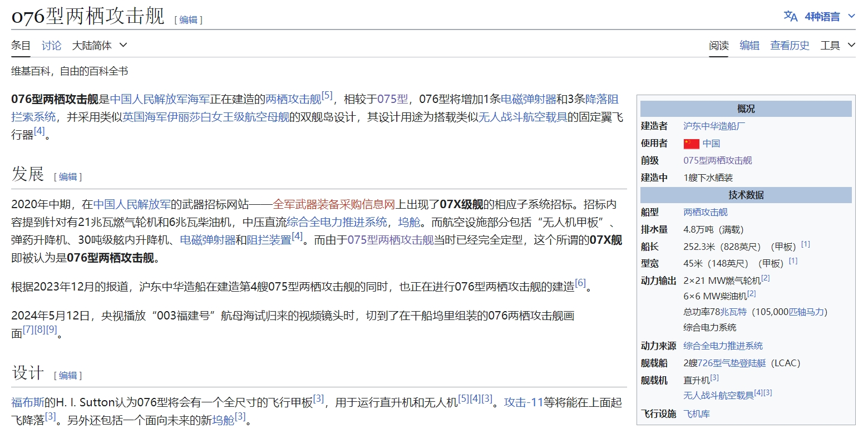Open the 075型 link in the intro paragraph
Image resolution: width=868 pixels, height=438 pixels.
click(392, 100)
